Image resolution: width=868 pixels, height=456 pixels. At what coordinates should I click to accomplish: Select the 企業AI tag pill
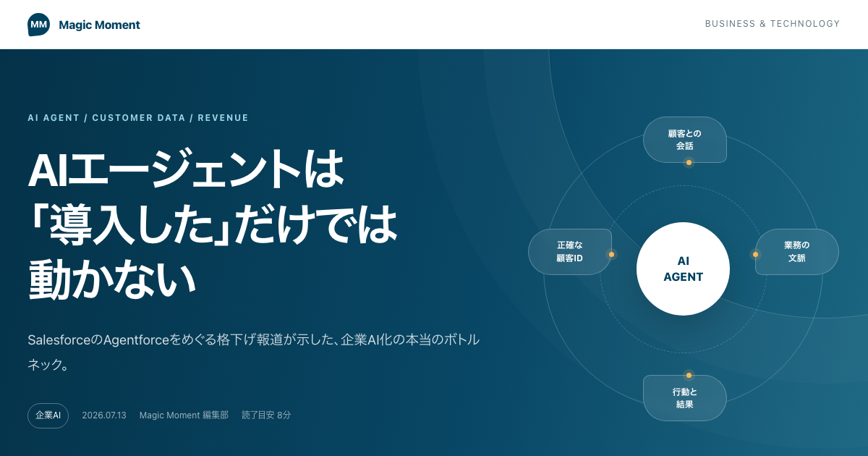click(48, 415)
